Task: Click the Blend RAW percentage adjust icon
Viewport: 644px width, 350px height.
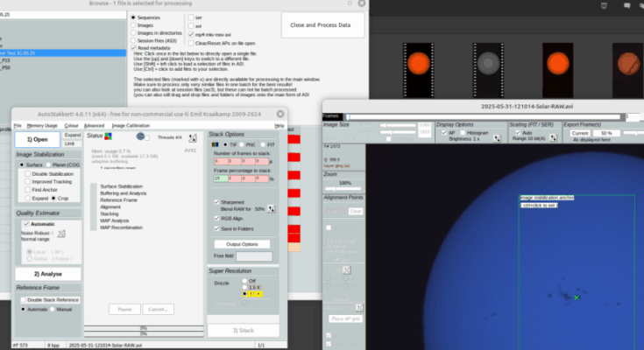Action: click(x=271, y=209)
